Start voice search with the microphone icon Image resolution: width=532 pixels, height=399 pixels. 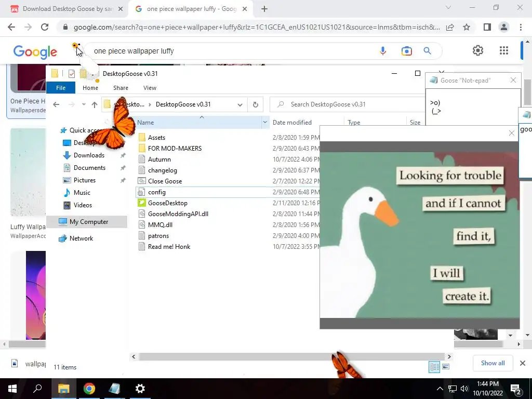[383, 51]
